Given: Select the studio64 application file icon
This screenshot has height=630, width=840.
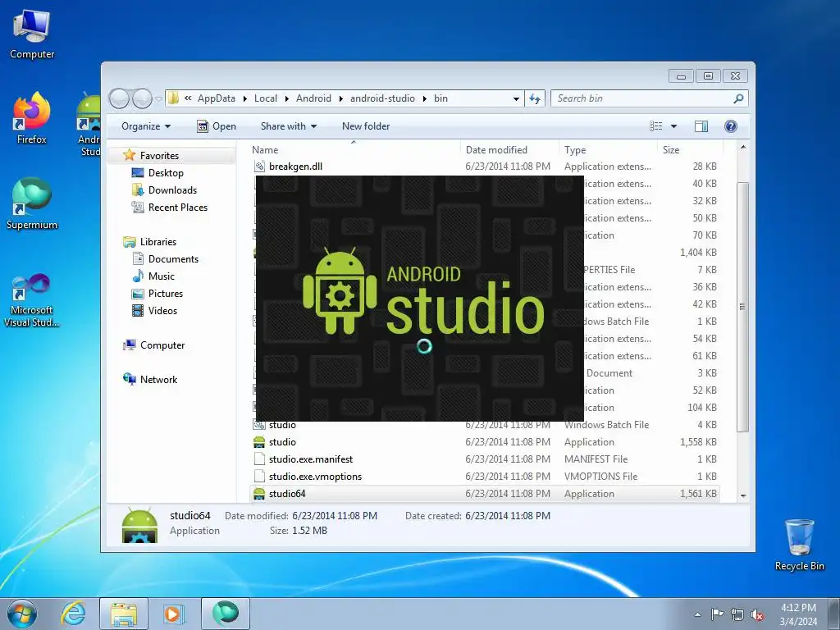Looking at the screenshot, I should tap(259, 493).
